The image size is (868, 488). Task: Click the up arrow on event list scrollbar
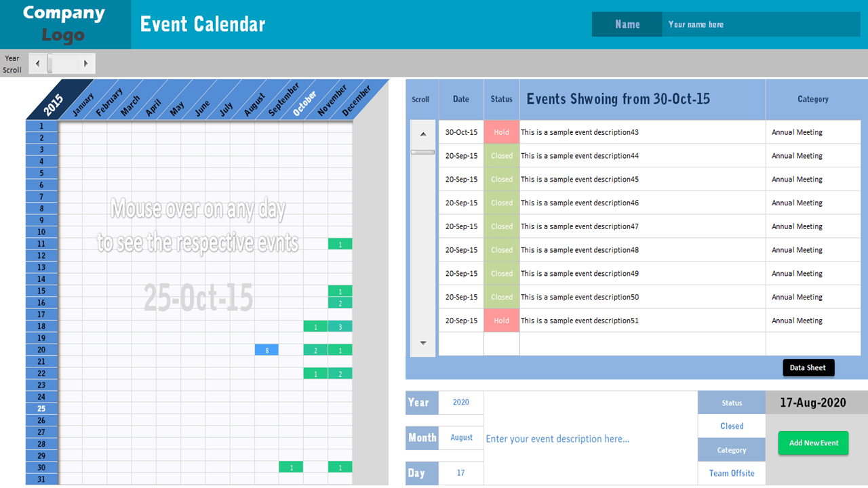tap(422, 134)
